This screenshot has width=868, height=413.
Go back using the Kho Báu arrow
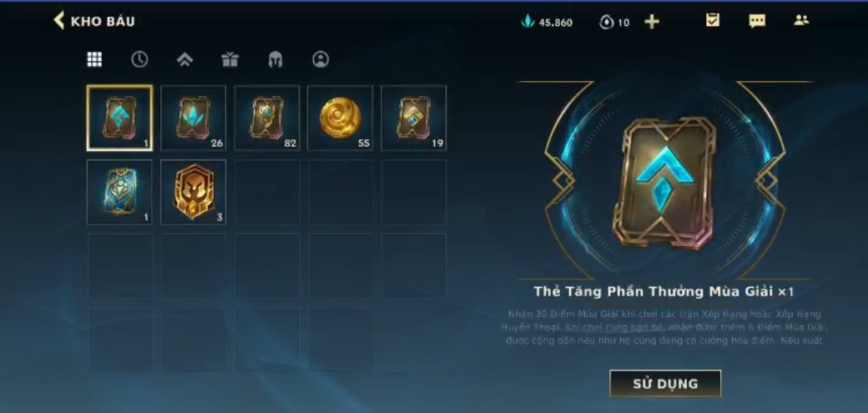click(x=58, y=21)
